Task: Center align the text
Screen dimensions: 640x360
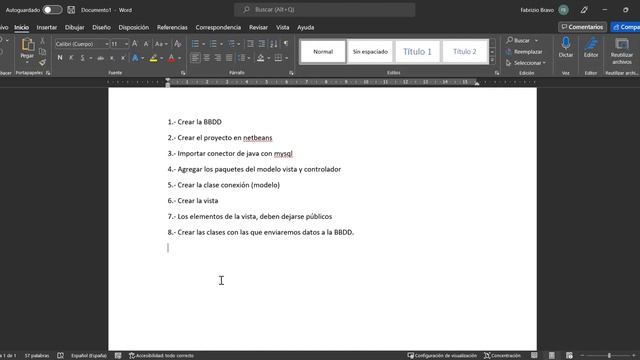Action: pyautogui.click(x=207, y=58)
